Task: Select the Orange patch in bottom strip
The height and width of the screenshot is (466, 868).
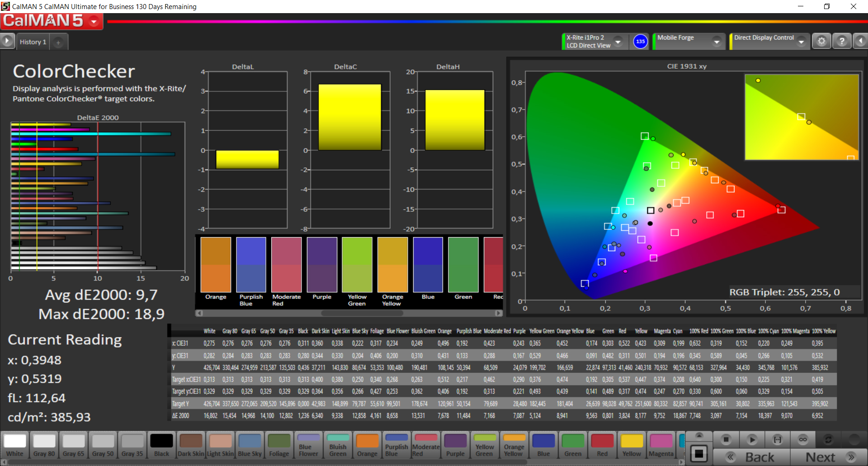Action: (367, 445)
